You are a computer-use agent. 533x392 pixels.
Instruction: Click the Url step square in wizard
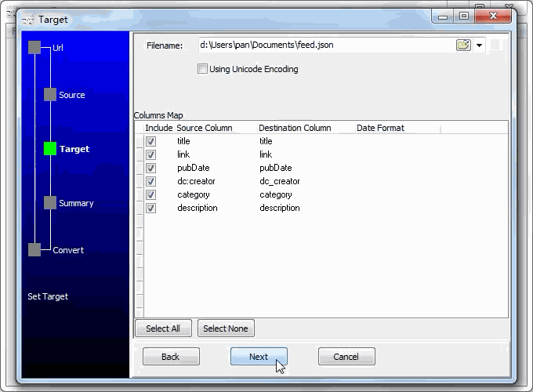click(x=34, y=48)
